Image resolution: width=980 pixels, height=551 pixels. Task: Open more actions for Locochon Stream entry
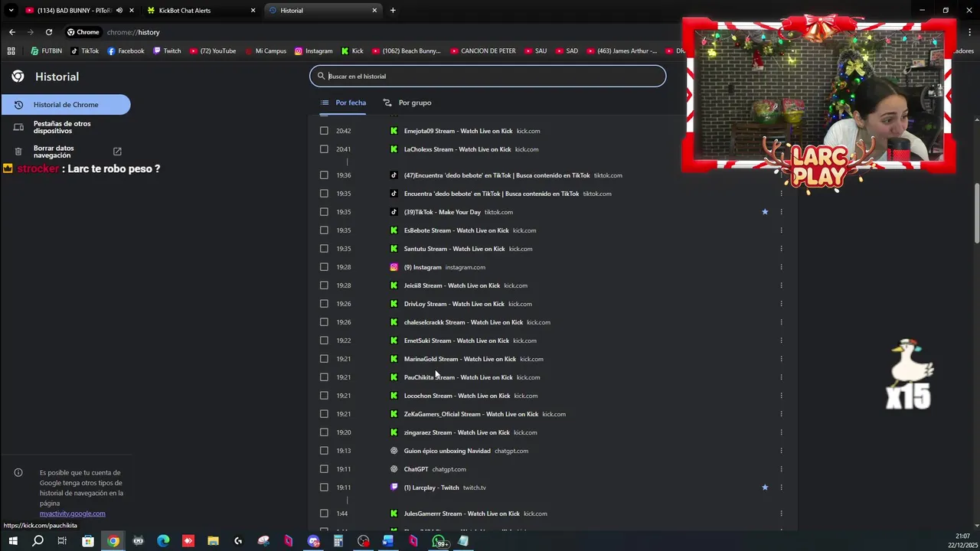[x=781, y=396]
